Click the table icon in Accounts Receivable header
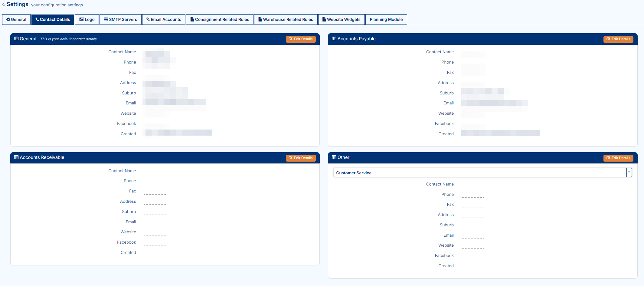Image resolution: width=644 pixels, height=286 pixels. [x=16, y=157]
